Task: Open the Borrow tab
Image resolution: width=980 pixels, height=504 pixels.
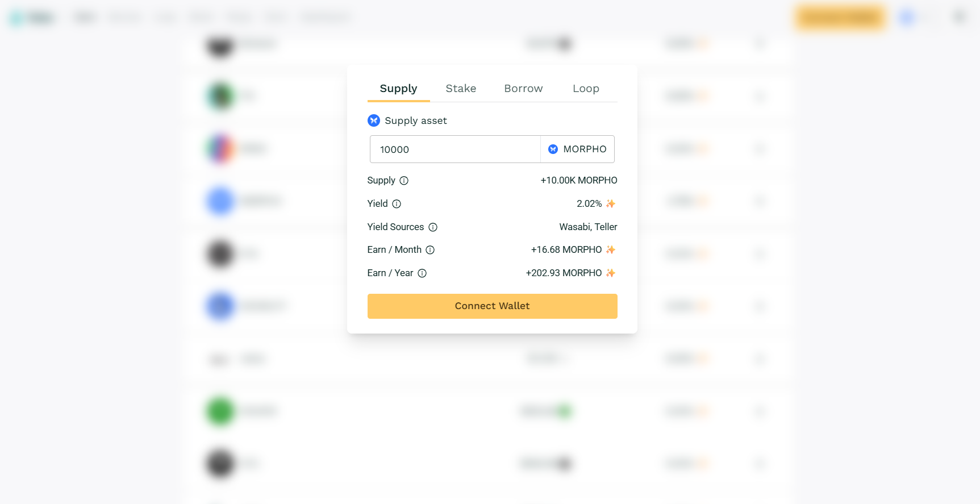Action: (523, 89)
